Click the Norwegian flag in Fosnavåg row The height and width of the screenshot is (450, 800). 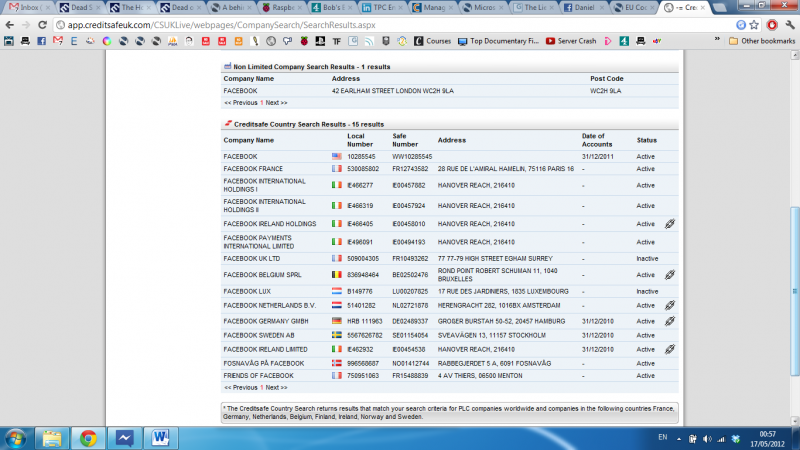point(337,363)
